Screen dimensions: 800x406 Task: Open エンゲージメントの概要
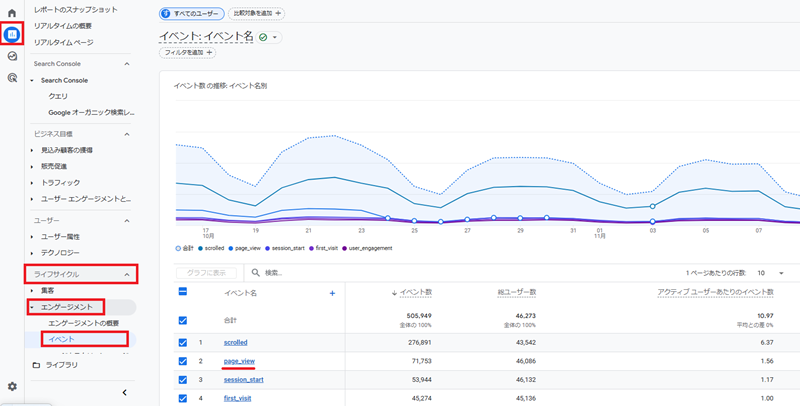point(84,323)
